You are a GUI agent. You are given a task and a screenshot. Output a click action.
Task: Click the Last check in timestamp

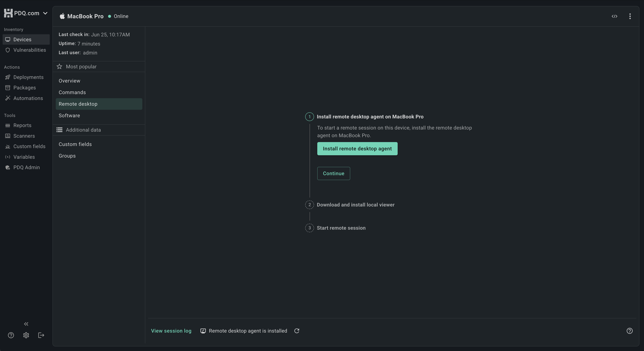coord(110,35)
